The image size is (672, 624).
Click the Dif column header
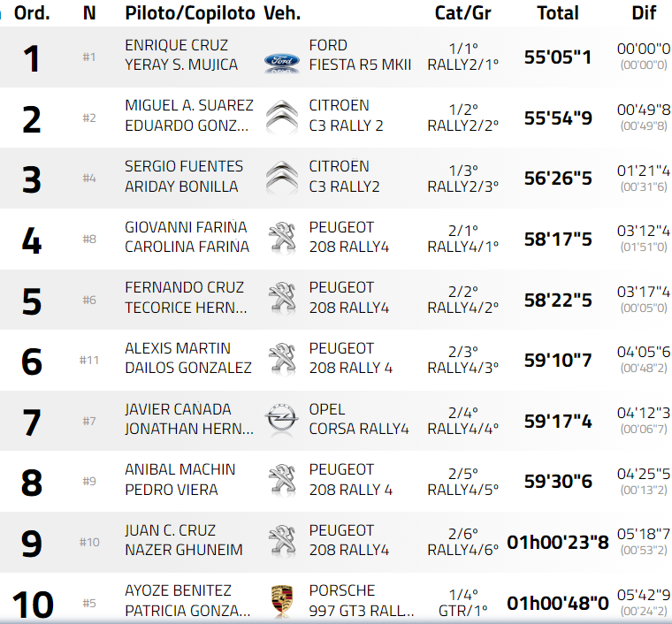coord(644,13)
